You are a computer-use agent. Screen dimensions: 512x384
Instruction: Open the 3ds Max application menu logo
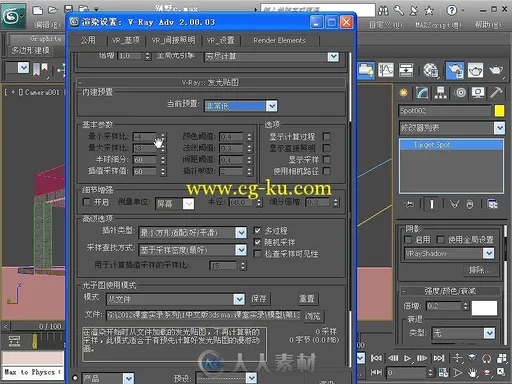pos(12,16)
